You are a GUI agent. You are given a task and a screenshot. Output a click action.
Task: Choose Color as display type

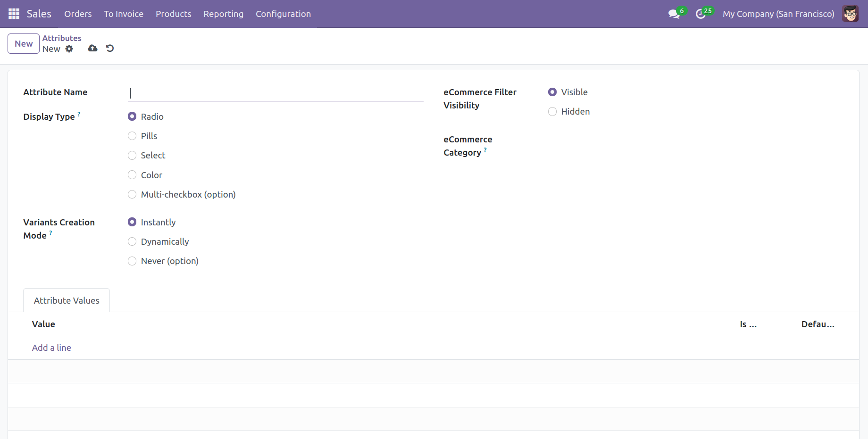pos(132,175)
